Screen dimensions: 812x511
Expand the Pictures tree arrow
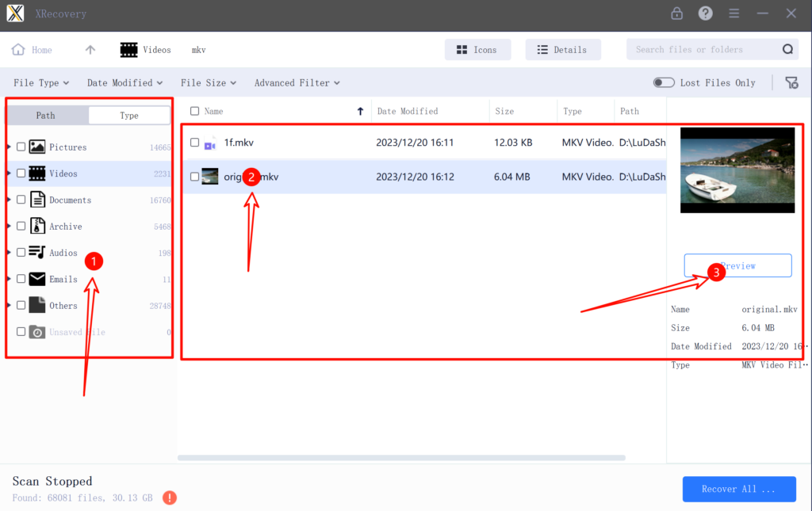[9, 147]
